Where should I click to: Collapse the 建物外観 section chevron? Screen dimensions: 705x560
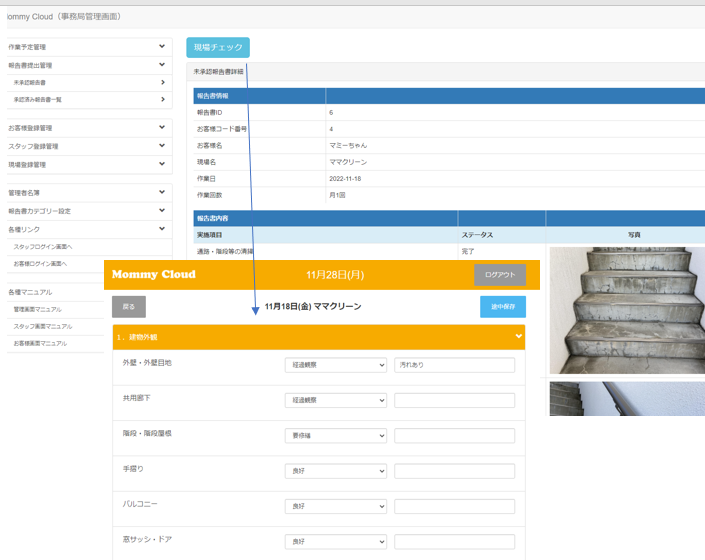pyautogui.click(x=518, y=337)
